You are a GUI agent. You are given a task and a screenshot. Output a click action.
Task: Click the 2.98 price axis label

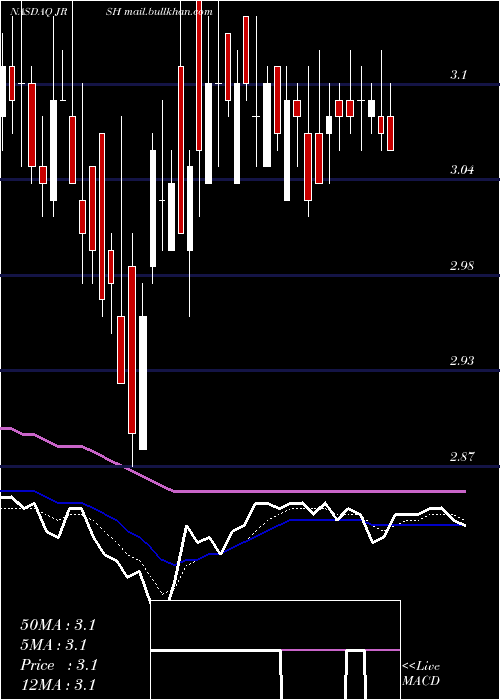point(462,266)
